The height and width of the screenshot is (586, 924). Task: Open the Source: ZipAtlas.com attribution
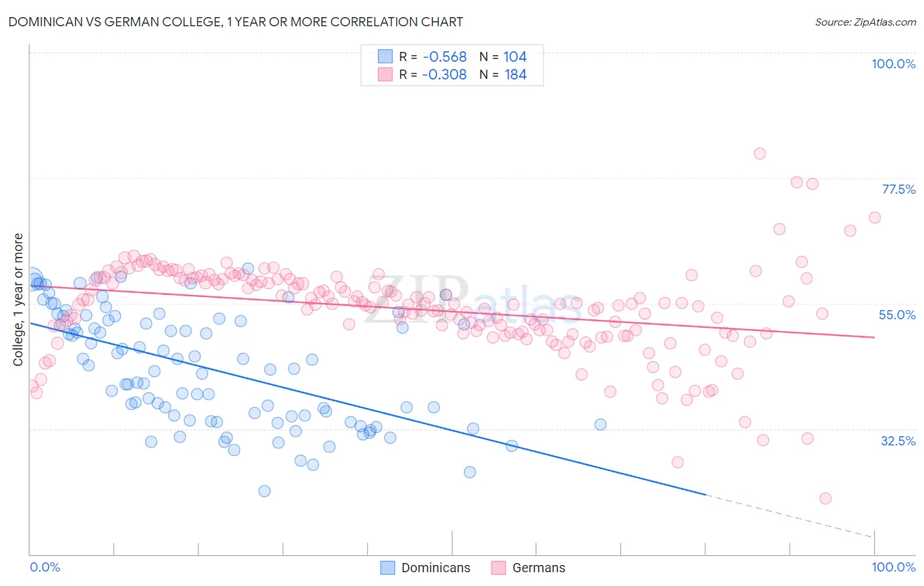tap(866, 22)
